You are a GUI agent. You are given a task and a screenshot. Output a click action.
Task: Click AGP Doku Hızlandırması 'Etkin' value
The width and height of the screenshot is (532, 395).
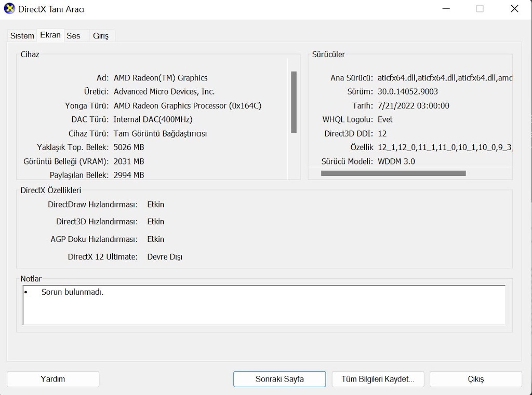tap(155, 239)
